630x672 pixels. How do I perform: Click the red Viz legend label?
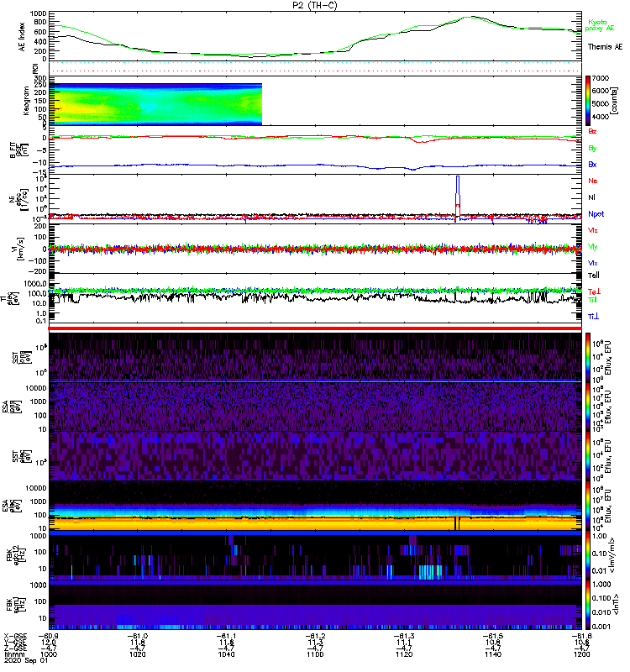click(593, 230)
